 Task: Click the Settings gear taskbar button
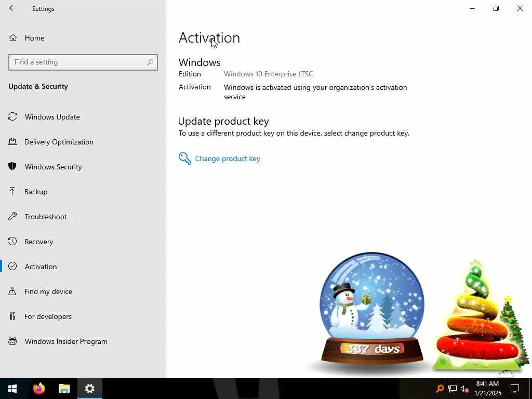[89, 389]
